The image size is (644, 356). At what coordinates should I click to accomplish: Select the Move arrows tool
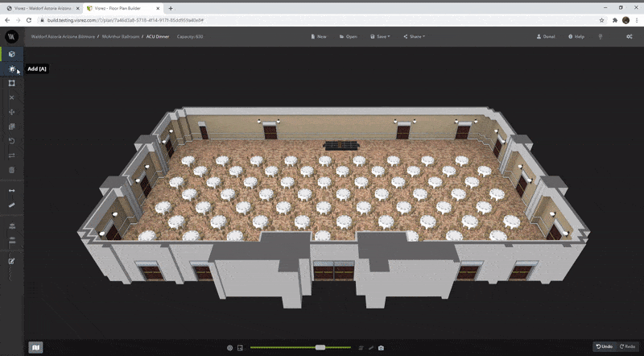tap(11, 112)
